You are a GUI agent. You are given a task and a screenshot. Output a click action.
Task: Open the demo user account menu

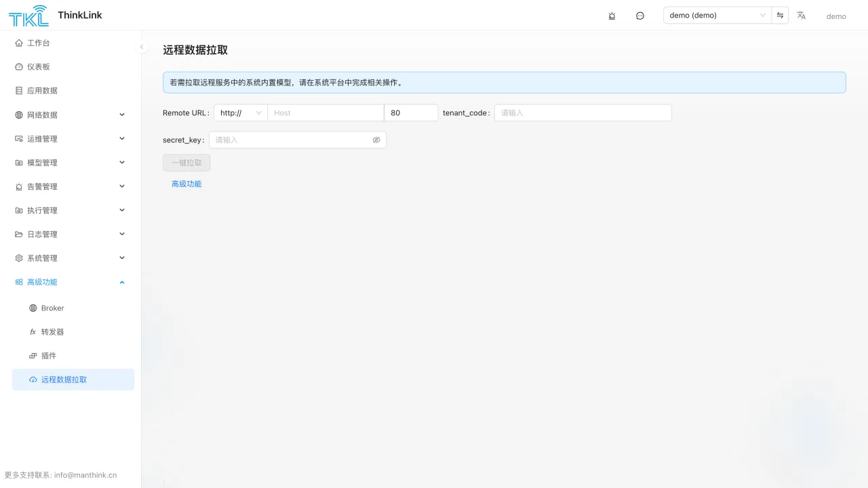pyautogui.click(x=836, y=16)
